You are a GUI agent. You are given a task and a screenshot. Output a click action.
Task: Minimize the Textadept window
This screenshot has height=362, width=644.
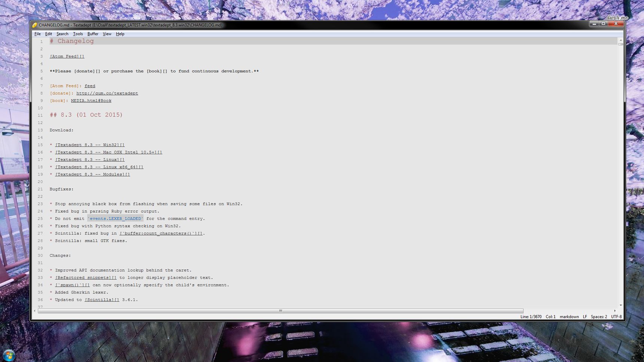[594, 24]
